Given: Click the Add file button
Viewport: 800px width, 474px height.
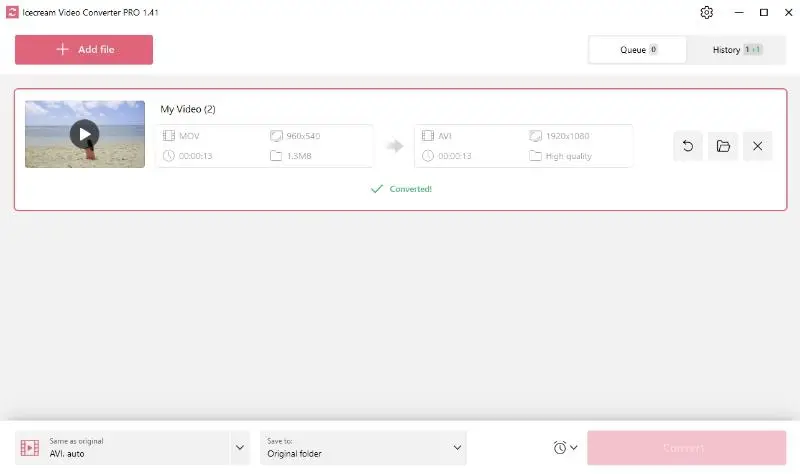Looking at the screenshot, I should click(84, 49).
